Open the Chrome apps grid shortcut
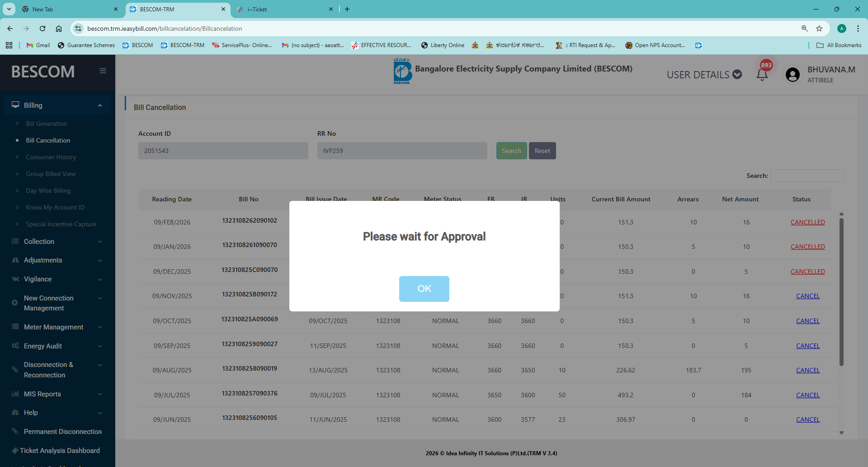Screen dimensions: 868x467 pyautogui.click(x=9, y=45)
